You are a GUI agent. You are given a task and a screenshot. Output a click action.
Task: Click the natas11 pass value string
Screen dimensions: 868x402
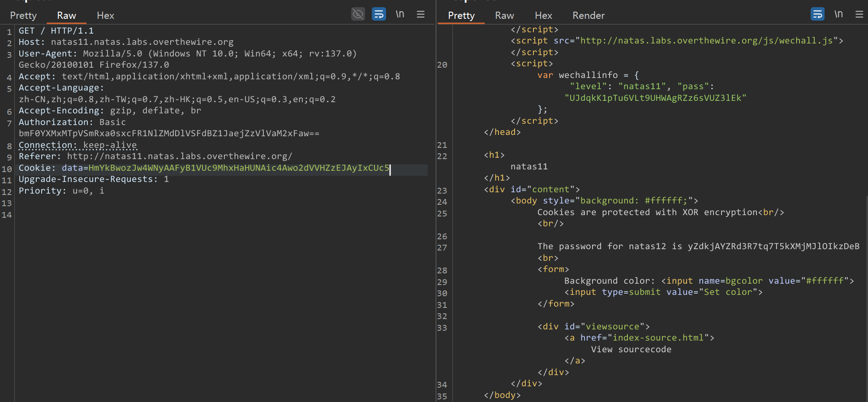[x=655, y=98]
